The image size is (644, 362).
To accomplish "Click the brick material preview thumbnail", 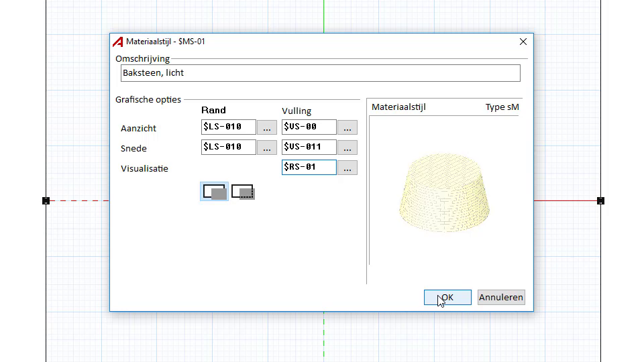I will 443,192.
